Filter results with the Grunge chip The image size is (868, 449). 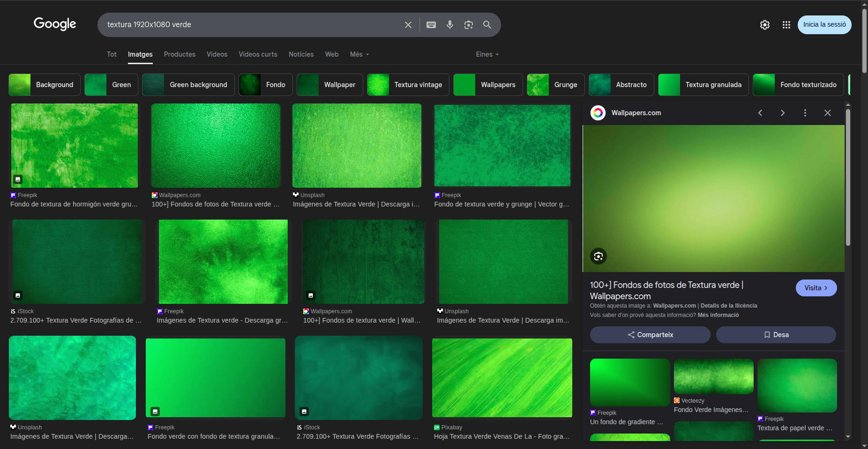(555, 85)
